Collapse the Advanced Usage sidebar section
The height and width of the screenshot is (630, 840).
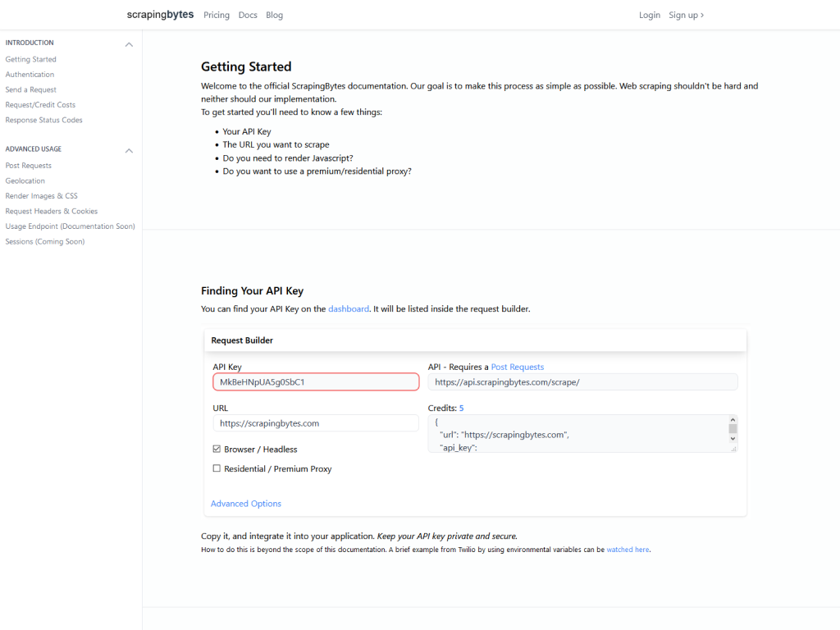point(129,151)
